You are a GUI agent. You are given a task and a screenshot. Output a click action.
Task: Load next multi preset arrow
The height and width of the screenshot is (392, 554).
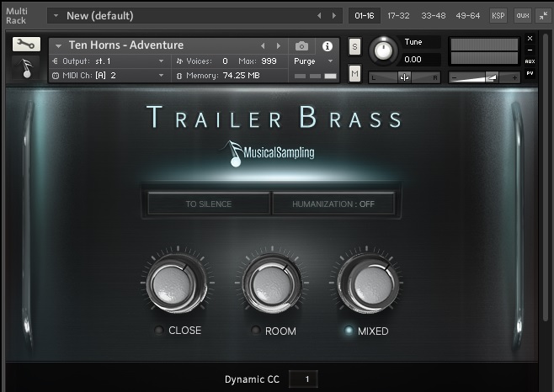pyautogui.click(x=334, y=15)
